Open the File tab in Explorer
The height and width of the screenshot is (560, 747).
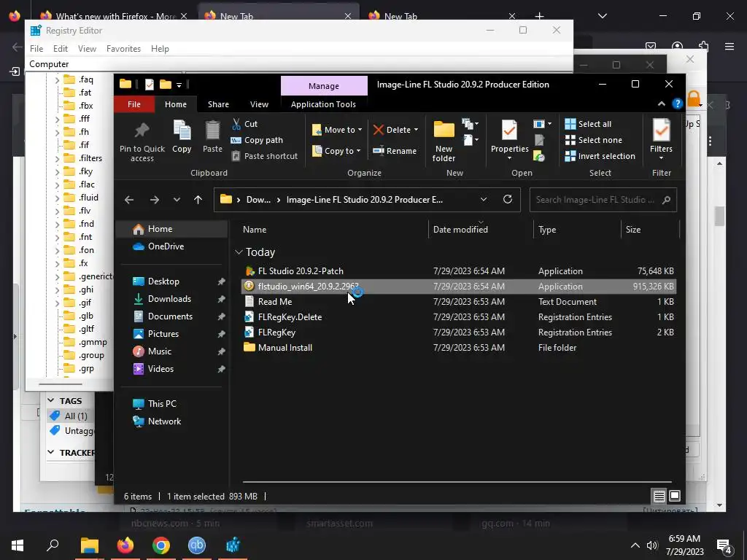134,104
